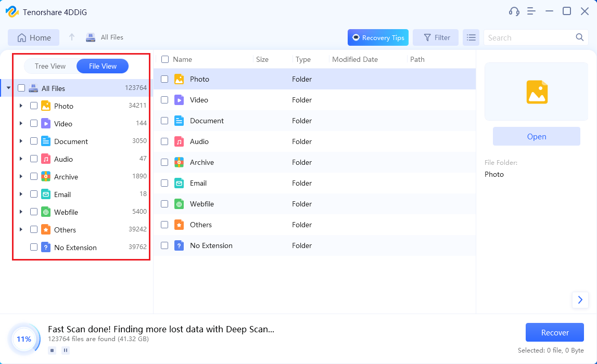Switch to list view layout icon
Viewport: 597px width, 364px height.
tap(471, 37)
